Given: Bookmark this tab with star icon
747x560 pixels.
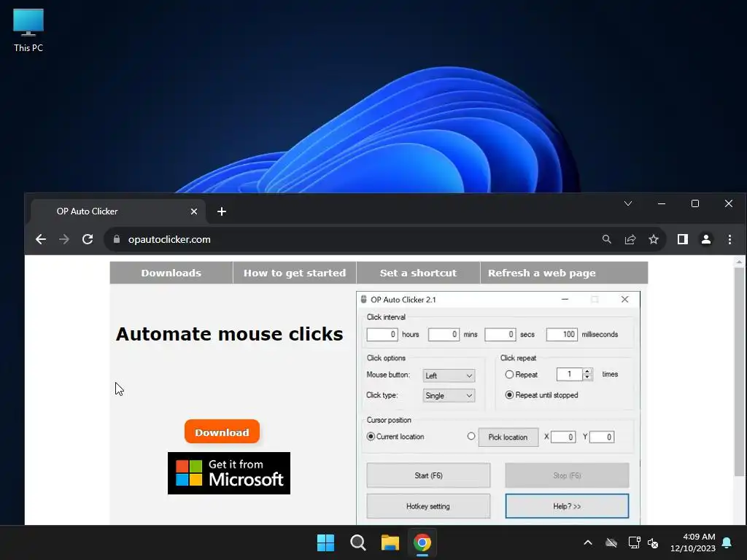Looking at the screenshot, I should point(654,239).
